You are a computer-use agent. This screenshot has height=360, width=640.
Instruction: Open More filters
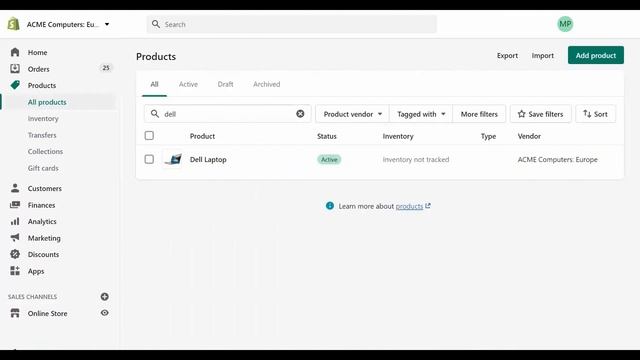479,114
